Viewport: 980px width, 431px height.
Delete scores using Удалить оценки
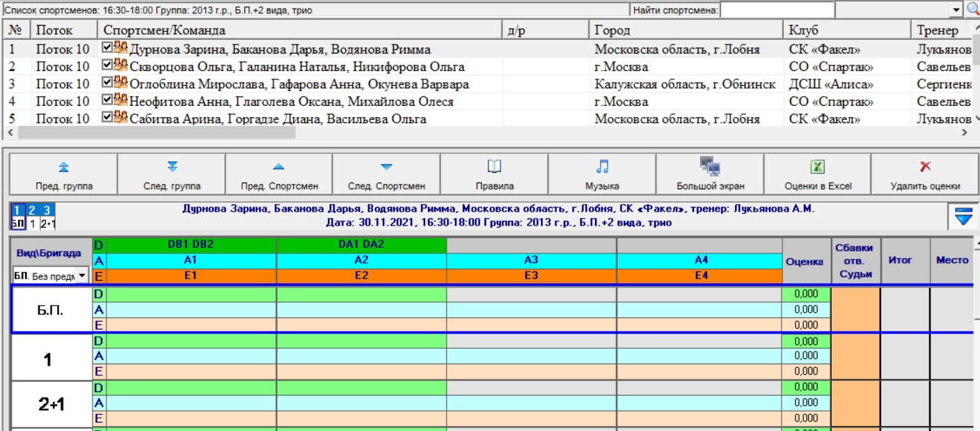pos(925,174)
